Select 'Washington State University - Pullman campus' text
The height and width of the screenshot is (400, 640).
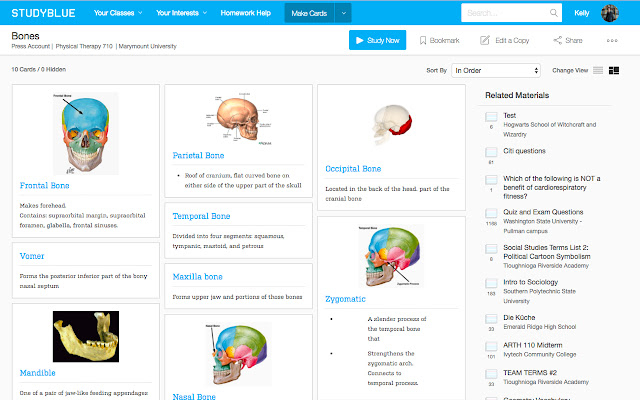[x=542, y=226]
